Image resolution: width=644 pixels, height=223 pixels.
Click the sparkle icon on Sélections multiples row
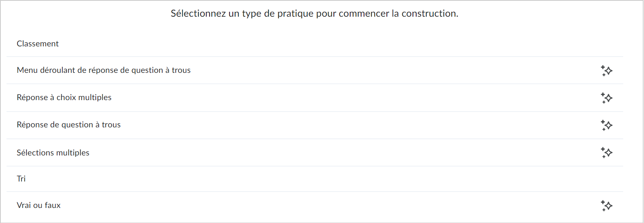pos(607,153)
